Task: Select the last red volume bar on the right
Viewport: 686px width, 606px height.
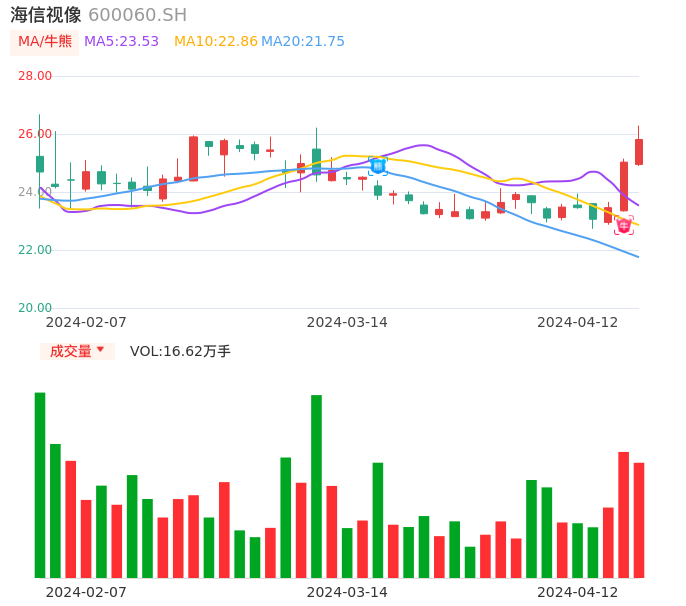Action: coord(639,520)
